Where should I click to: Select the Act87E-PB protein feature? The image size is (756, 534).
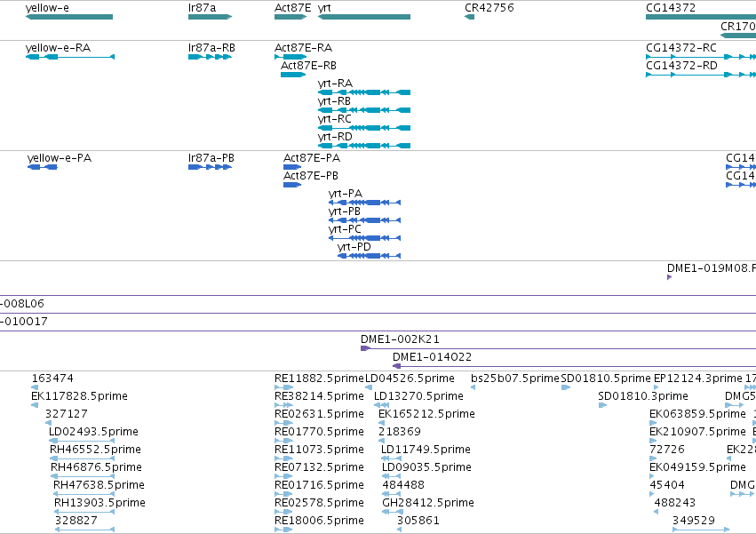[292, 185]
